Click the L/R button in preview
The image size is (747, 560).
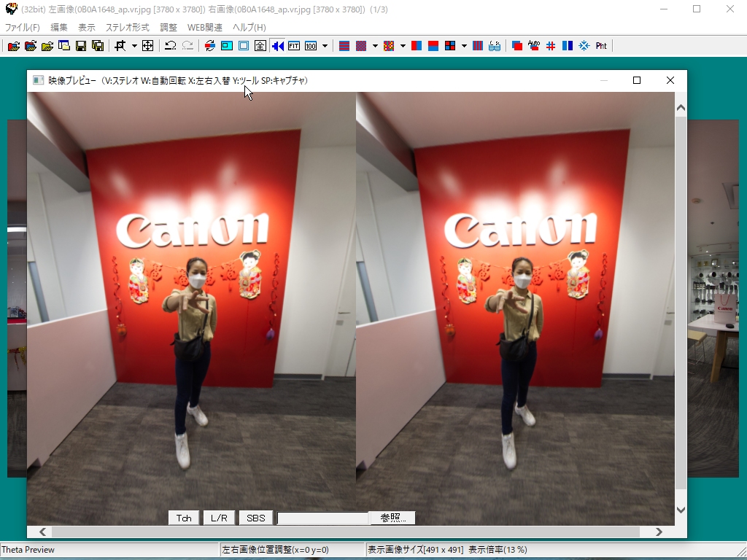219,518
